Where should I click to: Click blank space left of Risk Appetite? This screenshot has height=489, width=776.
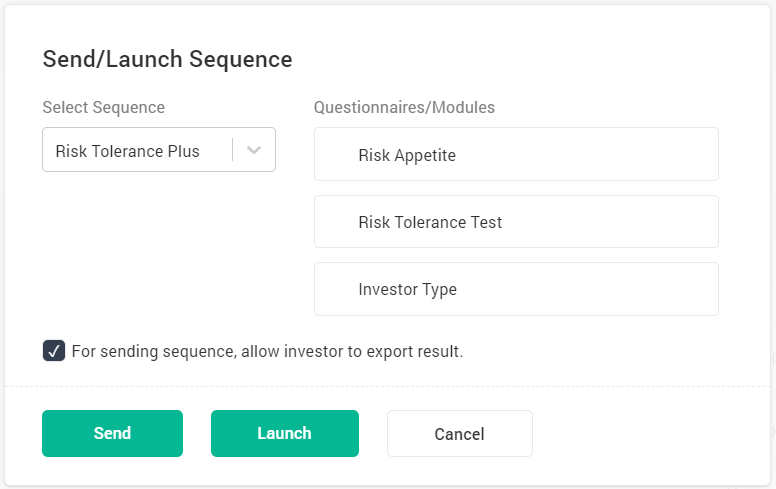336,155
